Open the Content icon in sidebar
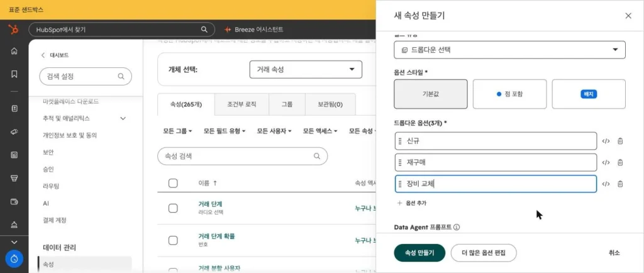The image size is (644, 273). [x=14, y=155]
